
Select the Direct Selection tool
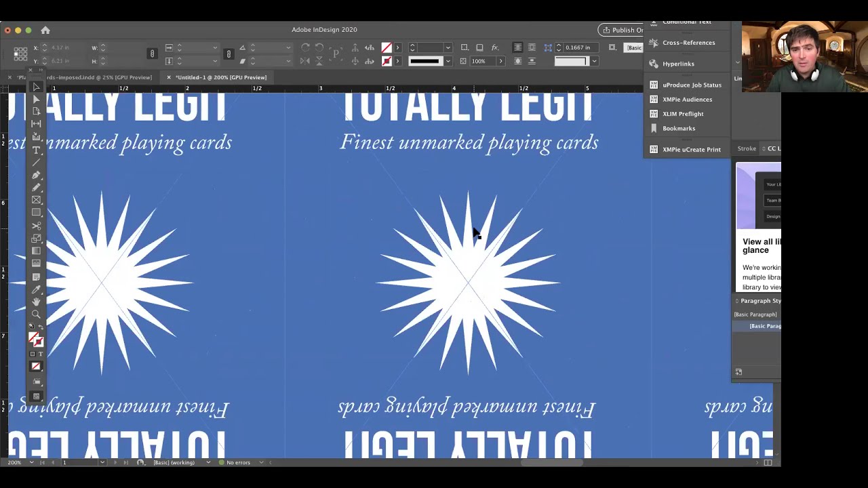pos(36,100)
